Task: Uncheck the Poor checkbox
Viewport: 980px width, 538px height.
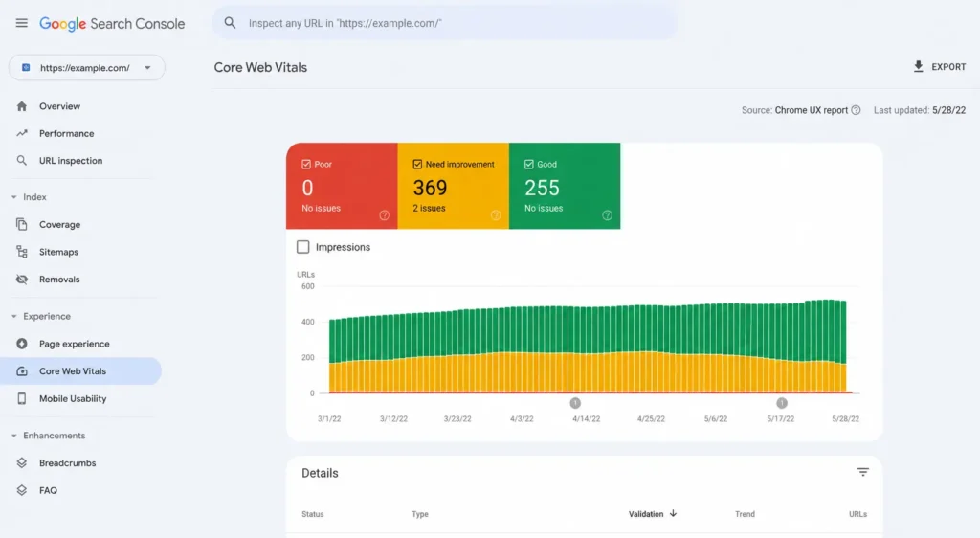Action: click(x=306, y=165)
